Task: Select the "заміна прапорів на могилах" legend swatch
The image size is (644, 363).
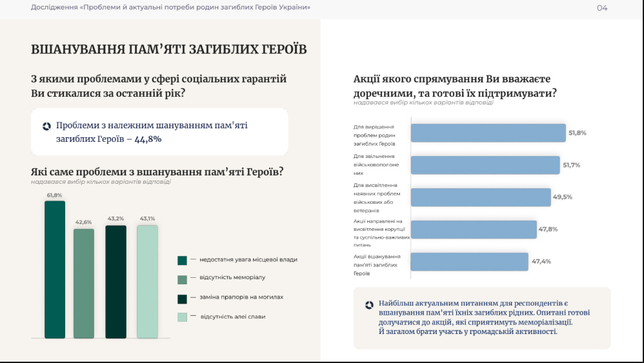Action: pyautogui.click(x=182, y=298)
